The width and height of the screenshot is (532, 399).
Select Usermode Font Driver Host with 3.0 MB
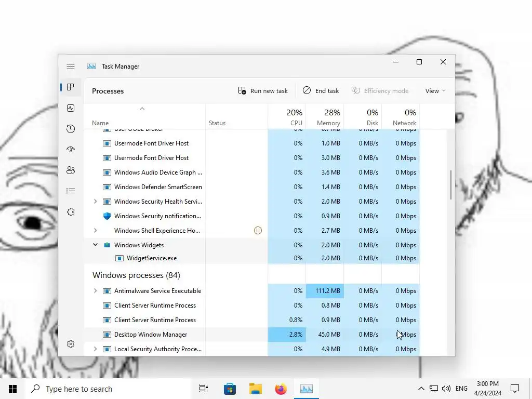[252, 158]
